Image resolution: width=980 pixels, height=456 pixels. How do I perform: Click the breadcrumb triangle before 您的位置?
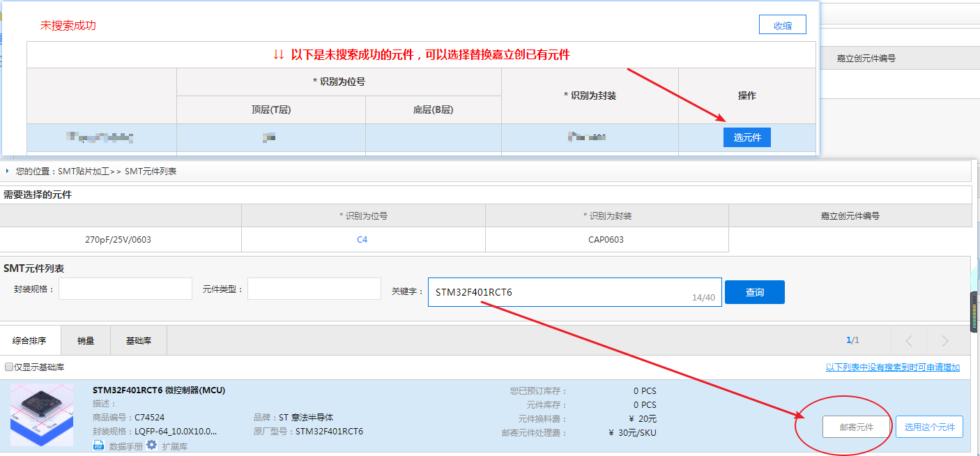(7, 171)
